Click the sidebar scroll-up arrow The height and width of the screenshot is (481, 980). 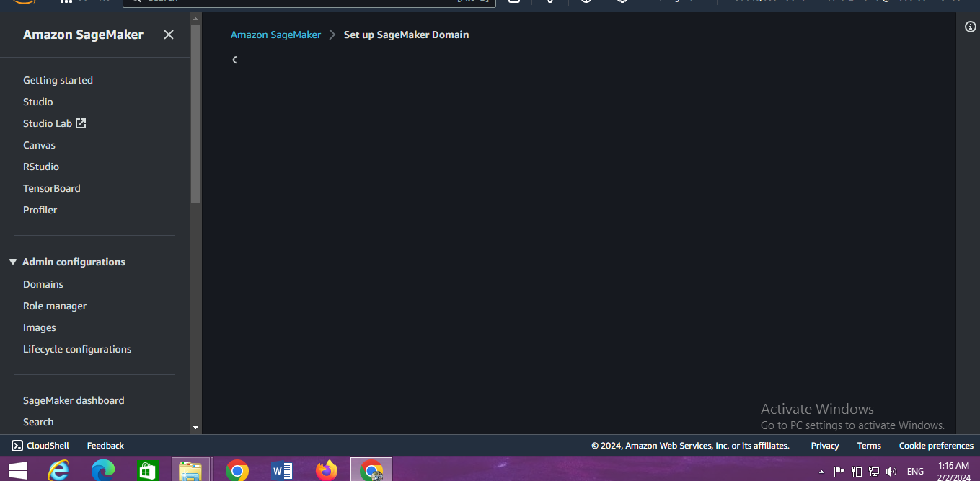point(195,17)
